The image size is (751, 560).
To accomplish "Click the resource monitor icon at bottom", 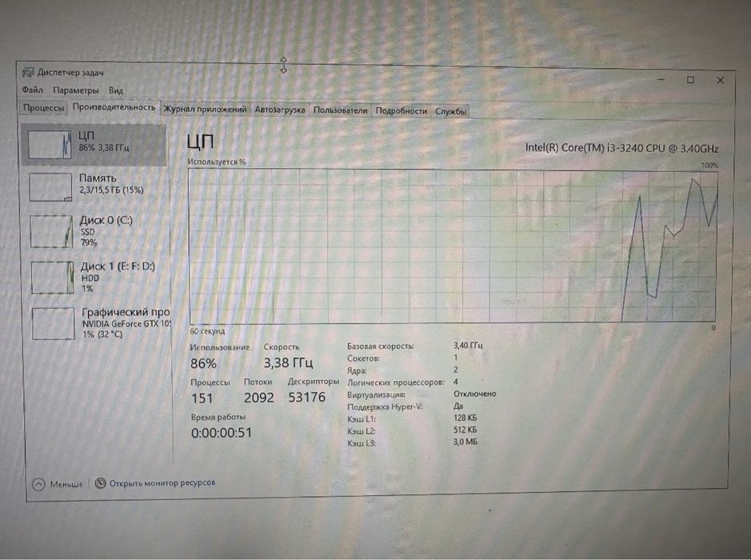I will click(100, 483).
